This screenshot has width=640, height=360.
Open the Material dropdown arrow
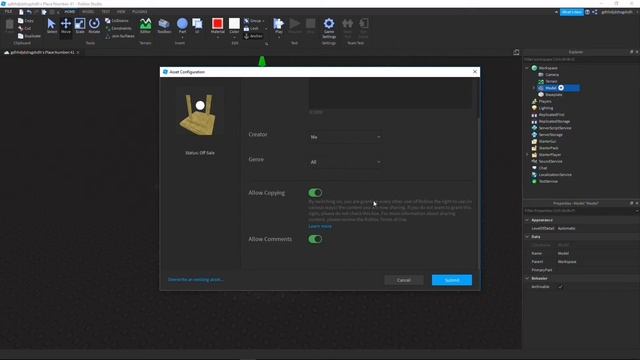(218, 38)
